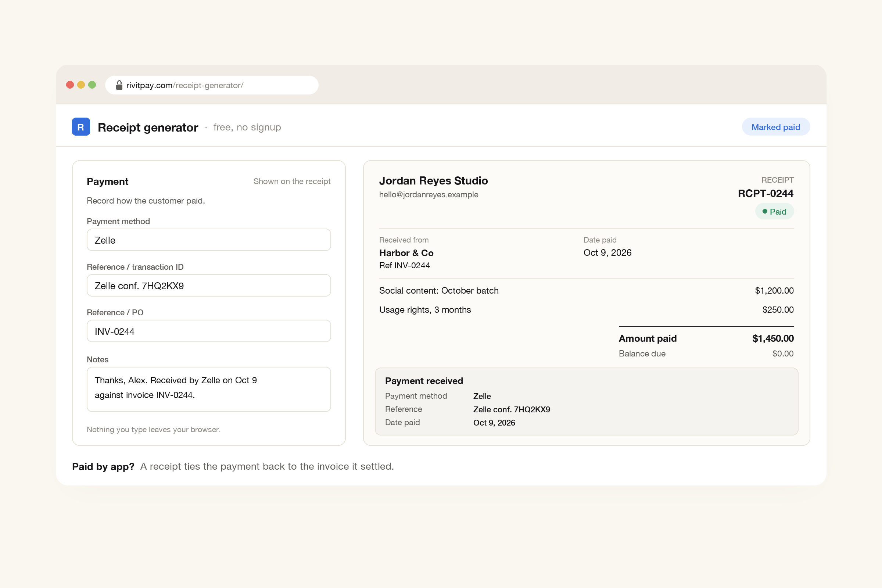Click the Ref INV-0244 text on receipt

(x=404, y=265)
